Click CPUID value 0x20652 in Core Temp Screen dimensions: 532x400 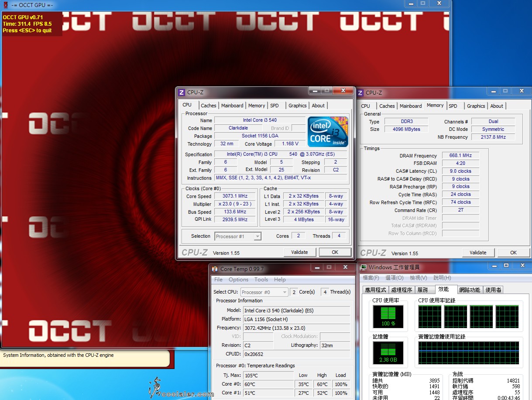point(296,354)
